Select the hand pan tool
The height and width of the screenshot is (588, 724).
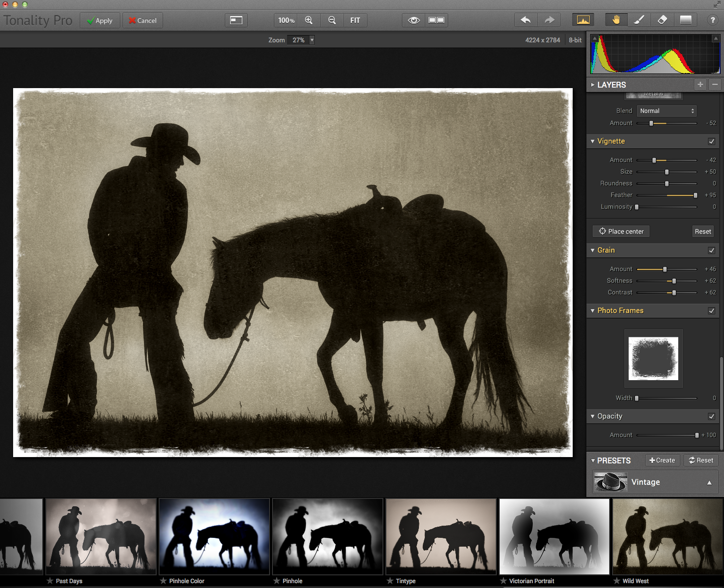coord(616,20)
